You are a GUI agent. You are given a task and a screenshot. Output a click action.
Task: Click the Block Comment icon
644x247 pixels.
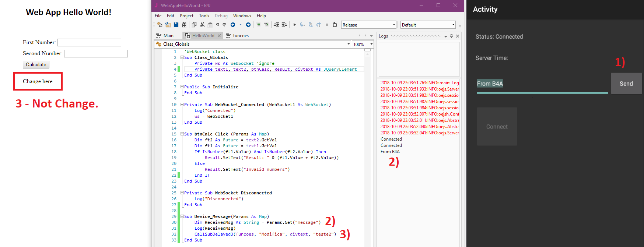pos(258,25)
